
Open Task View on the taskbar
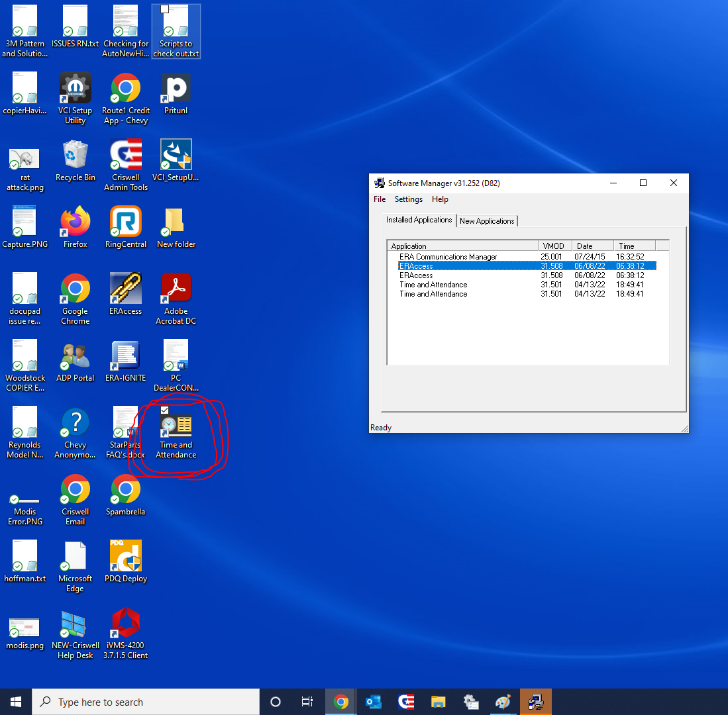[307, 702]
